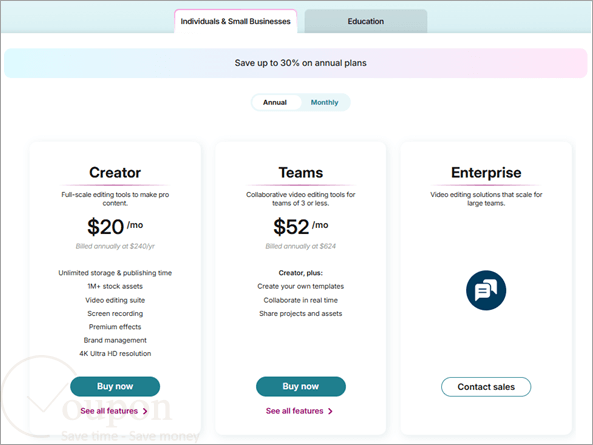Click 'Collaborative video editing tools' Teams description
The width and height of the screenshot is (593, 445).
(301, 199)
